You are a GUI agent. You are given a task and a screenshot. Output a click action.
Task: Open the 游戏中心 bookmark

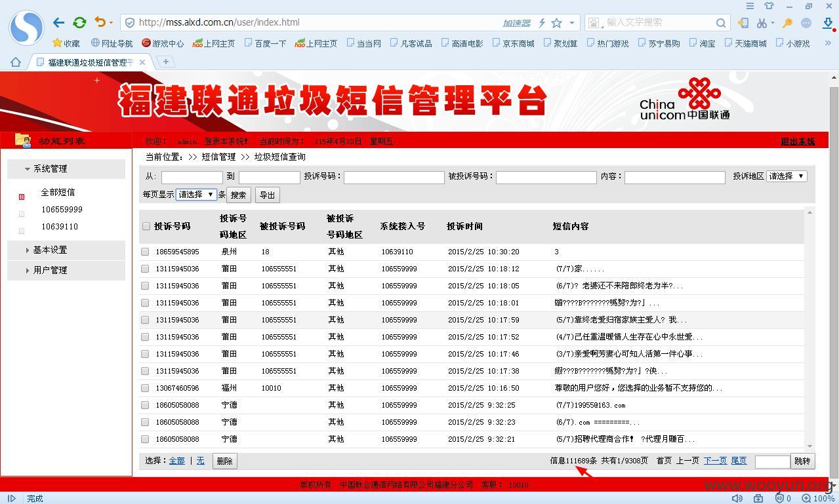coord(163,43)
